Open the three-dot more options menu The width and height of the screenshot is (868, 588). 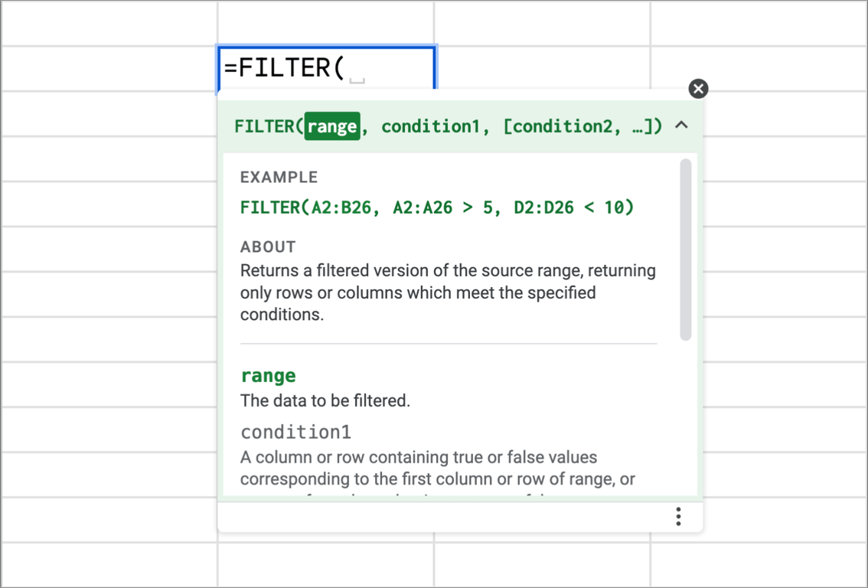[x=678, y=517]
